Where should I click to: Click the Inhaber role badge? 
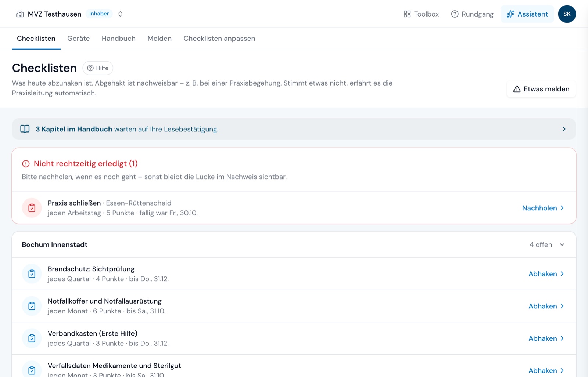99,14
